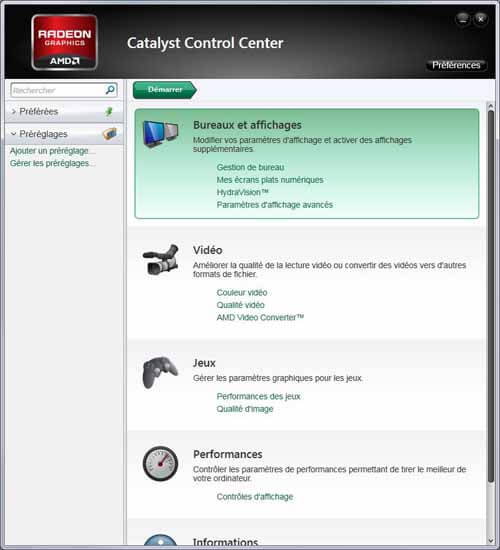Click the Radeon Graphics AMD logo

pos(64,42)
